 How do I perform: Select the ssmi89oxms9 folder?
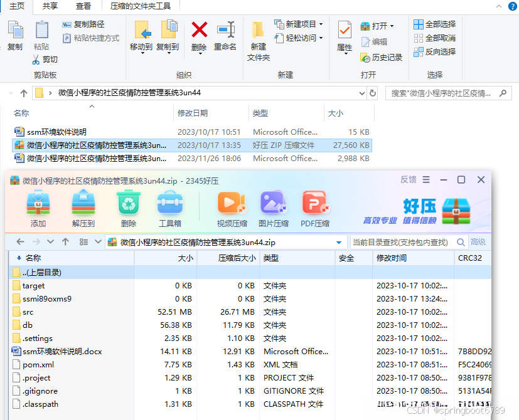pos(250,299)
